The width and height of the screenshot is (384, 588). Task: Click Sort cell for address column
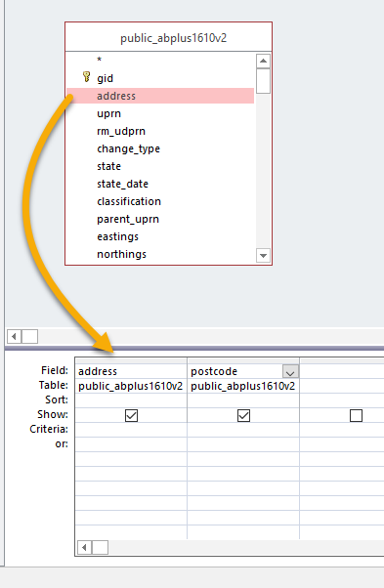pyautogui.click(x=131, y=400)
